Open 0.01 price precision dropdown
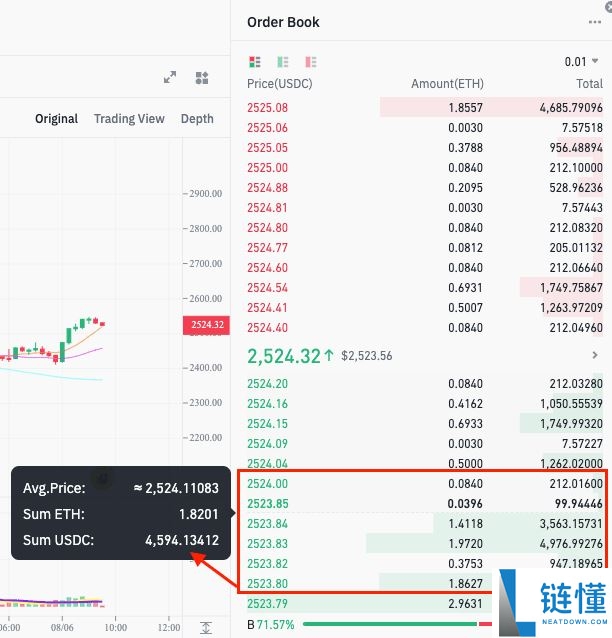The width and height of the screenshot is (612, 638). click(x=581, y=62)
